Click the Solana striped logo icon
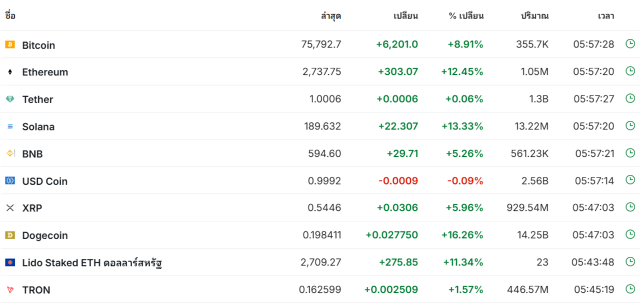This screenshot has width=644, height=307. tap(10, 127)
